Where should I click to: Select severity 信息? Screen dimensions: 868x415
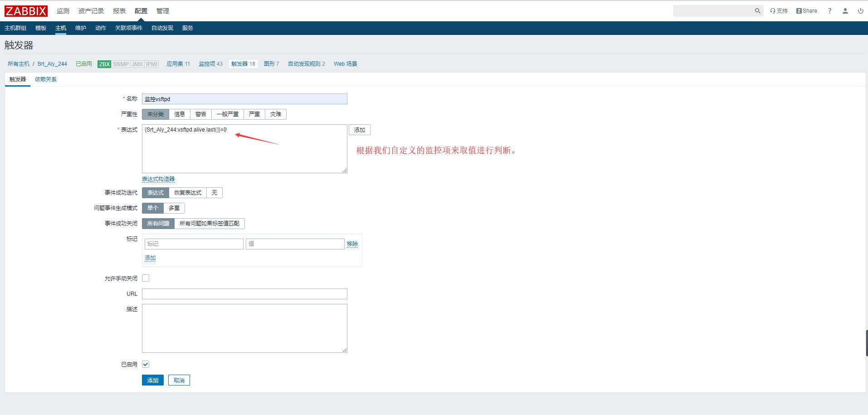point(180,114)
